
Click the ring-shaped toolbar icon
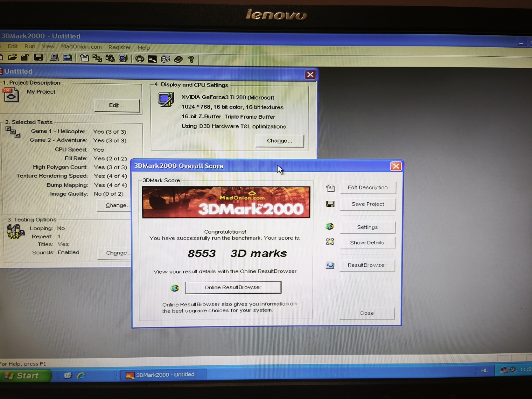[140, 59]
